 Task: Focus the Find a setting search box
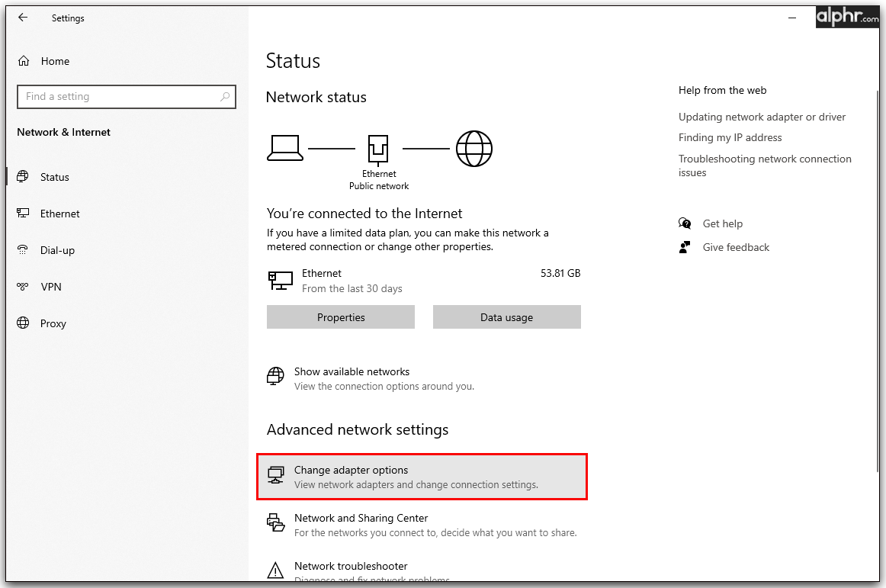(118, 97)
